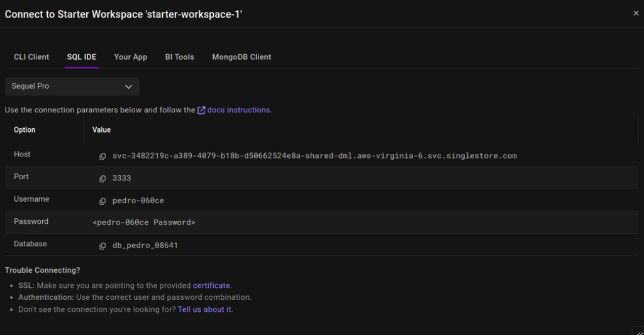Open the docs instructions link
This screenshot has width=644, height=335.
(238, 110)
